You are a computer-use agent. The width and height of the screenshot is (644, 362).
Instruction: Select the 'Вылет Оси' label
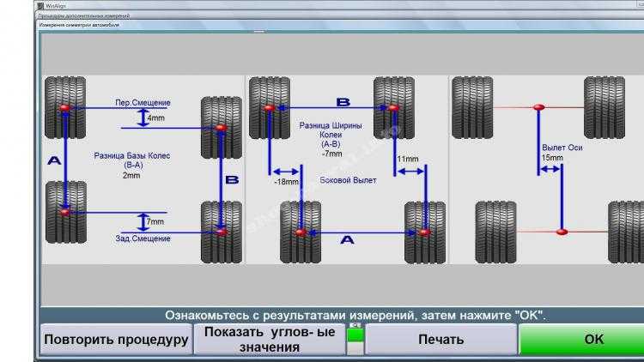pos(562,148)
